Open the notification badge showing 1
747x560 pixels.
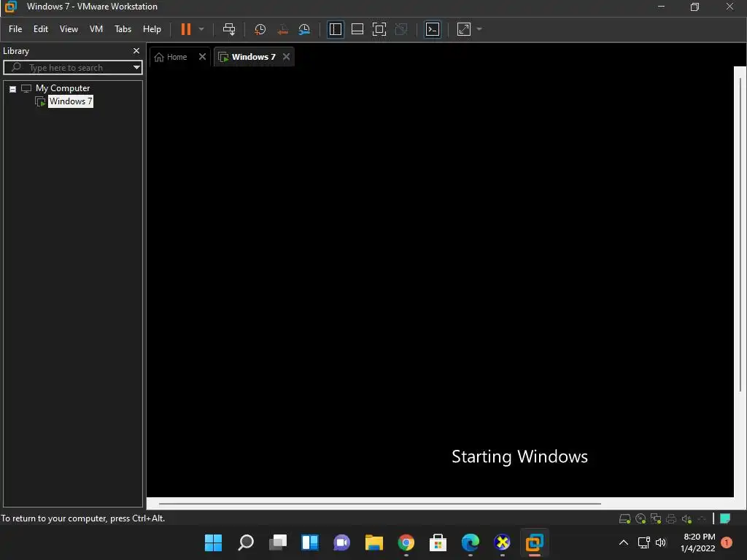tap(727, 542)
